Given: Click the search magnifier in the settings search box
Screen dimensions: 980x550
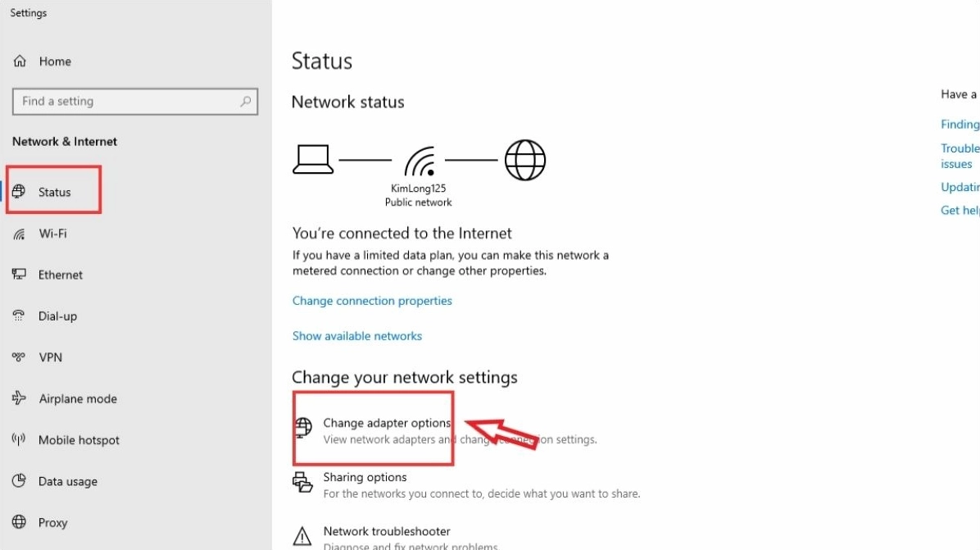Looking at the screenshot, I should [245, 101].
